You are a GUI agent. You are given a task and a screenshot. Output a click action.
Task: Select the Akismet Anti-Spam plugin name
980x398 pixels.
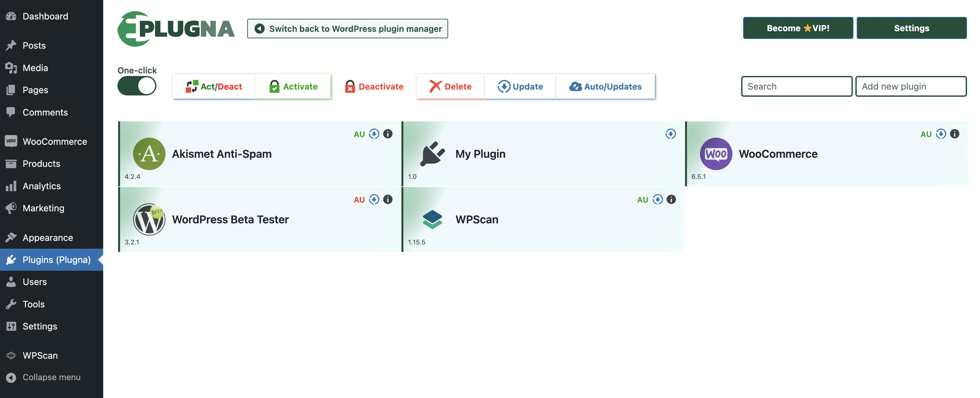(x=222, y=154)
